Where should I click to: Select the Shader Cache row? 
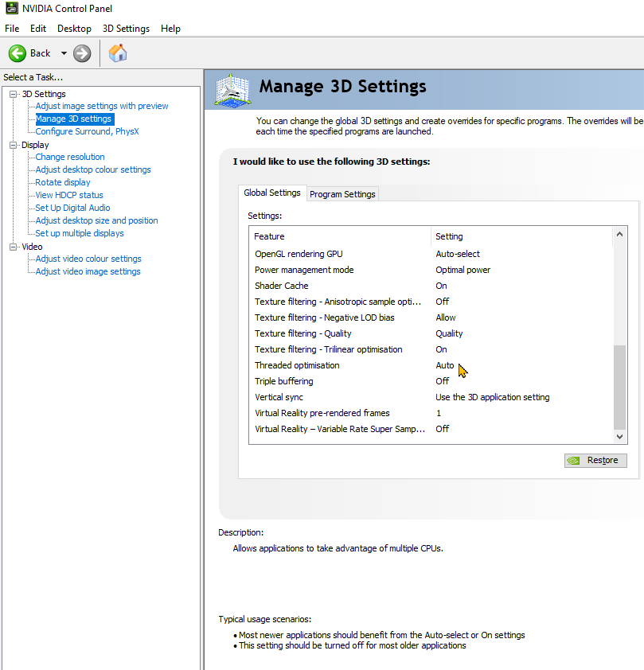pyautogui.click(x=431, y=286)
